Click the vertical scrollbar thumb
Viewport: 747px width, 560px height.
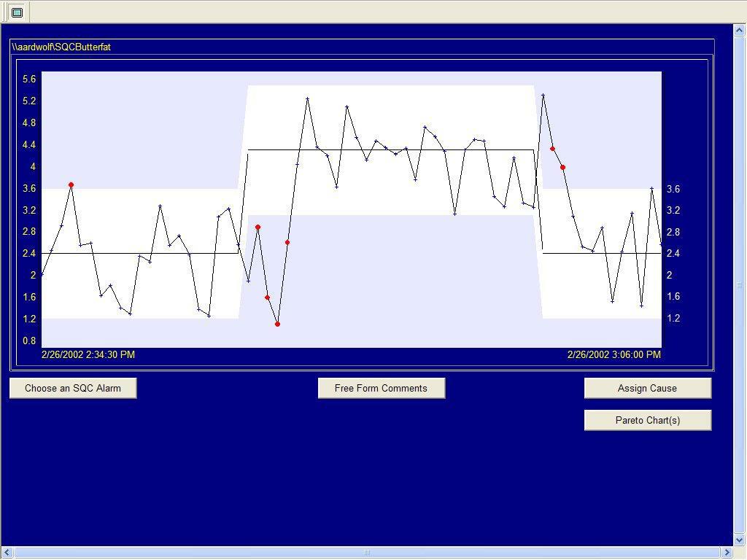coord(740,285)
